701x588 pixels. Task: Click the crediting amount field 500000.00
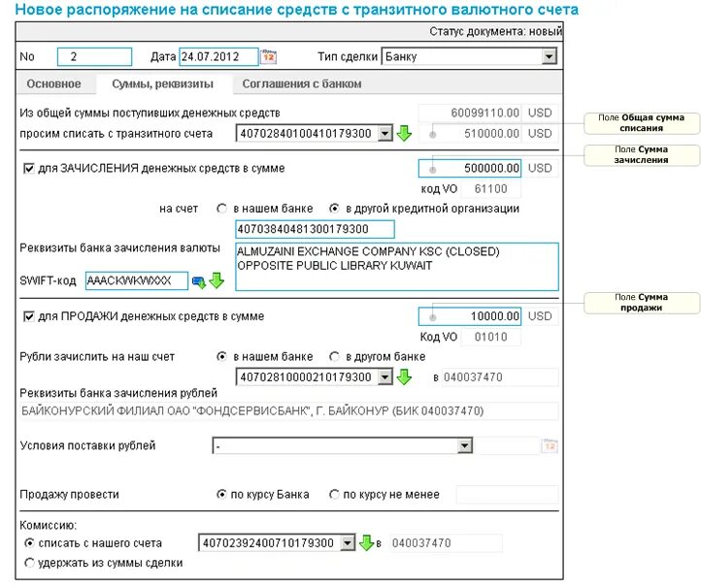(x=469, y=169)
